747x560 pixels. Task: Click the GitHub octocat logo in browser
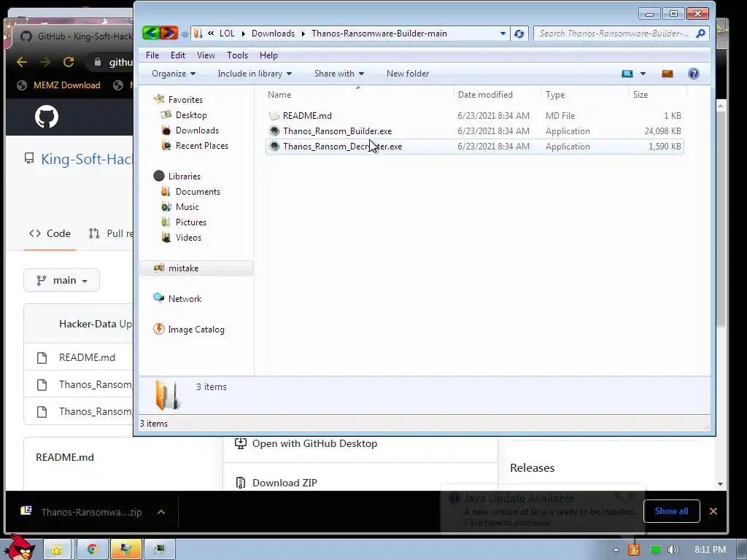pyautogui.click(x=47, y=117)
